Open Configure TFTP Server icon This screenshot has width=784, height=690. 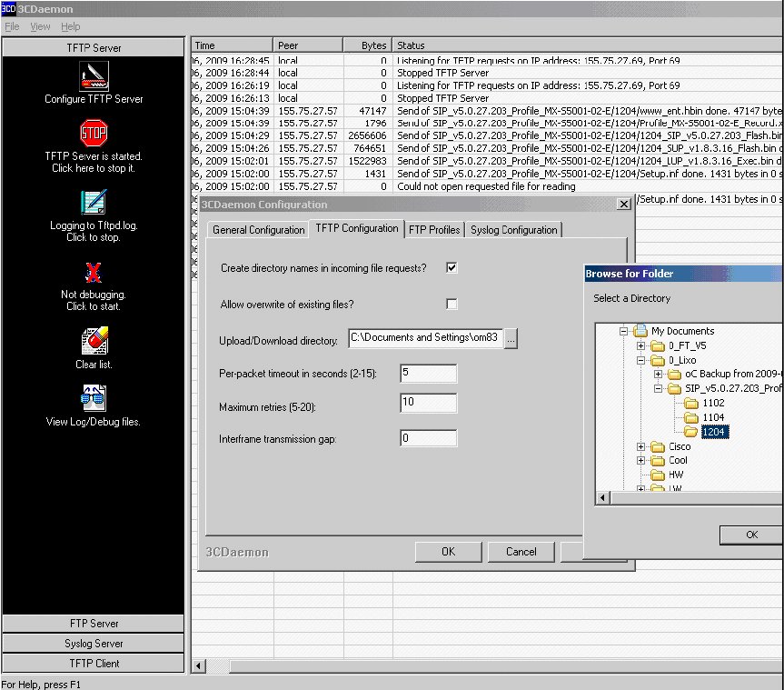pos(94,76)
